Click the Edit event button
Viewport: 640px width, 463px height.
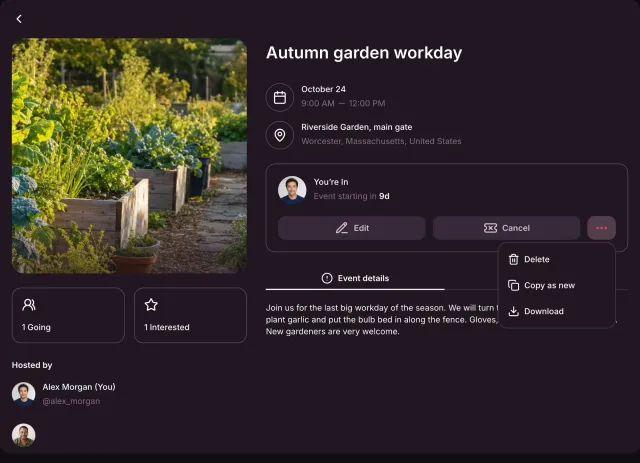click(x=351, y=228)
